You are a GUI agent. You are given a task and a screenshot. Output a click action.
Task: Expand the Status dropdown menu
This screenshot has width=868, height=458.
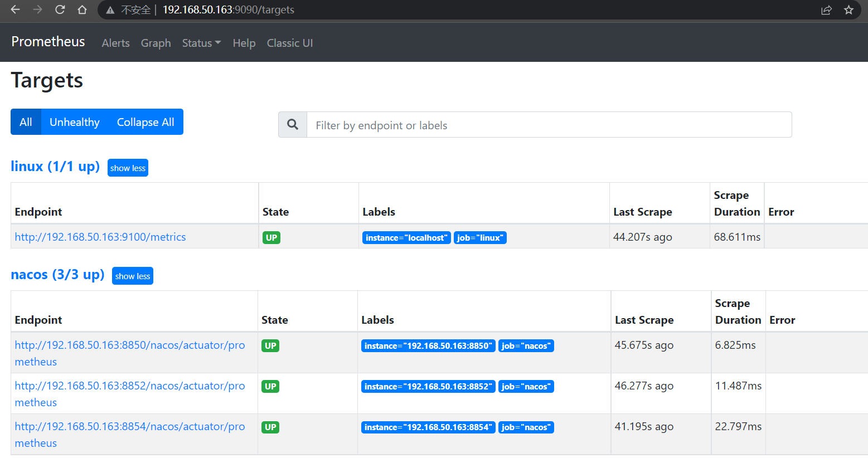[x=201, y=43]
